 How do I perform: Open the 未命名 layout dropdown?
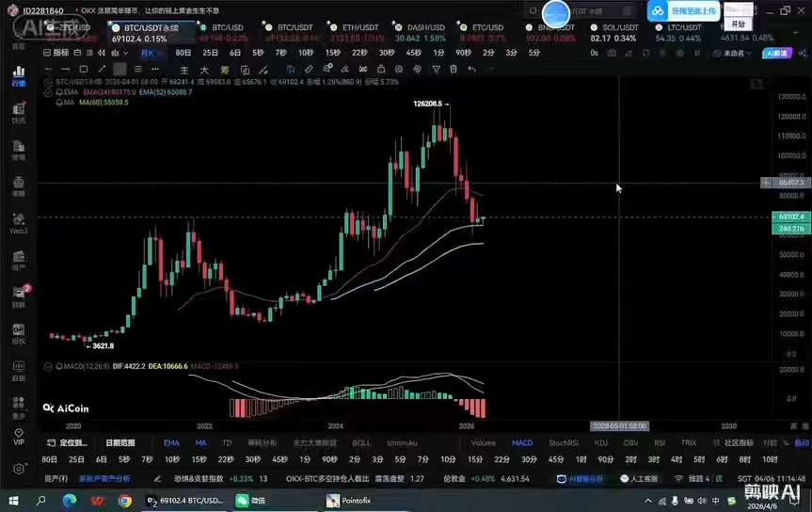pos(732,53)
